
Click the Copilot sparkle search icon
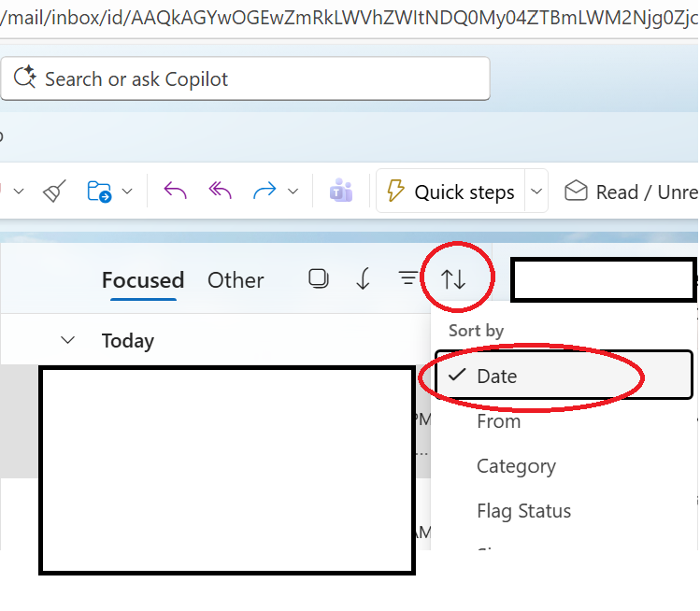coord(24,77)
